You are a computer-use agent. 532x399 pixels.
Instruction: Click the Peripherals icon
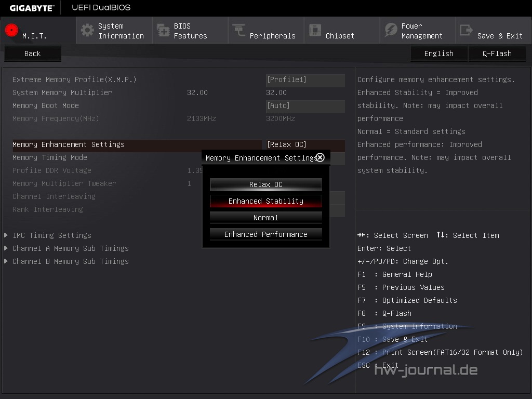tap(239, 30)
